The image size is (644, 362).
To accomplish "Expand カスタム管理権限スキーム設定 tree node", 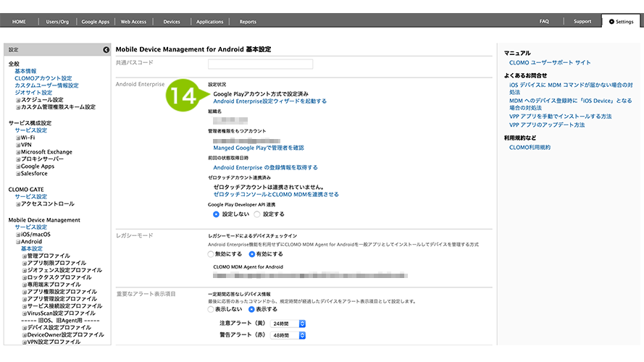I will [18, 107].
